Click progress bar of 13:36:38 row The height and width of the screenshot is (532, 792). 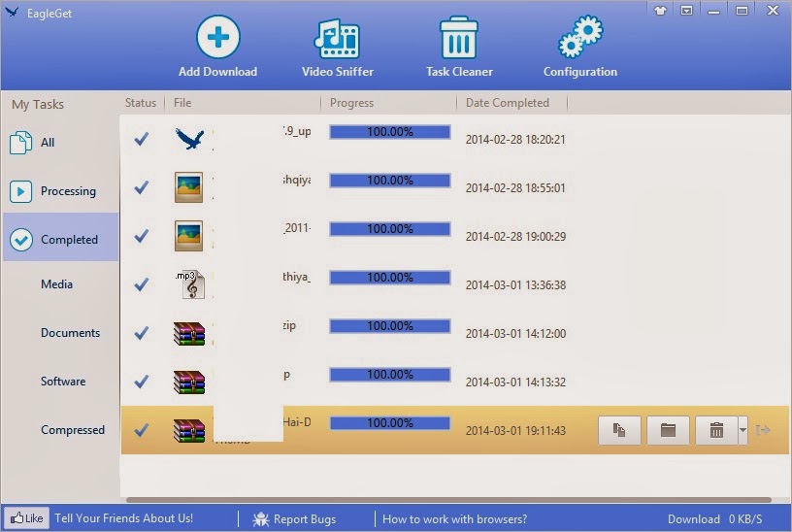(390, 278)
